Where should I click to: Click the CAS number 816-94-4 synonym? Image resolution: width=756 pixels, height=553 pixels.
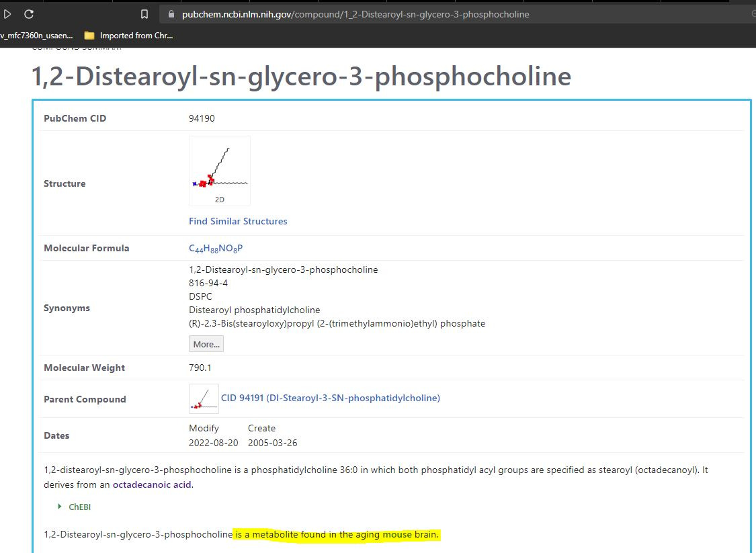click(x=208, y=283)
